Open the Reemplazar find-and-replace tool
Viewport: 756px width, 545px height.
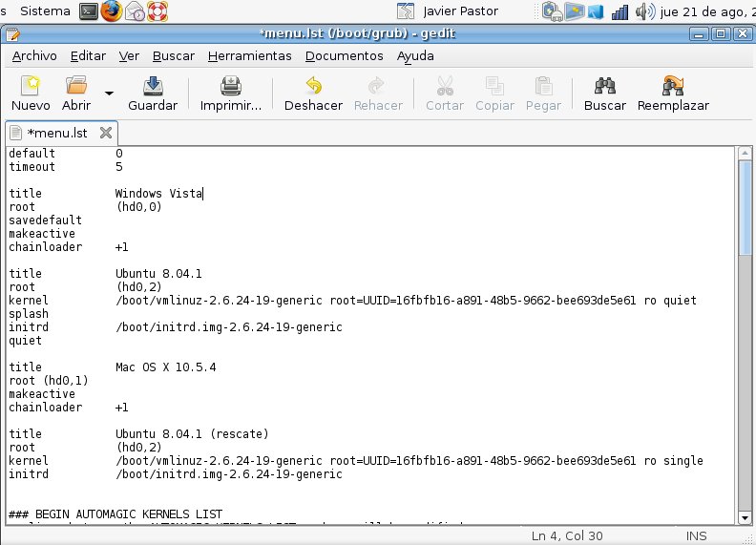coord(673,86)
